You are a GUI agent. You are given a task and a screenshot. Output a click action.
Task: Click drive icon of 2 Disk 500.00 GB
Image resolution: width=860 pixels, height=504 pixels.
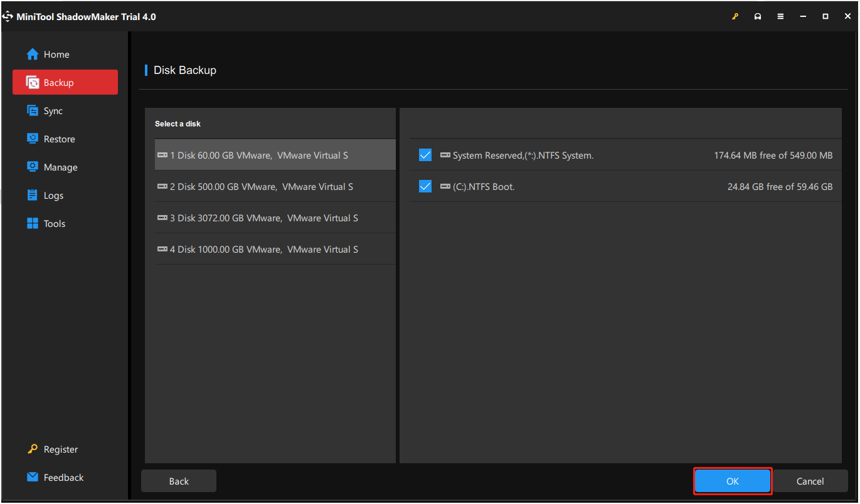(x=162, y=186)
